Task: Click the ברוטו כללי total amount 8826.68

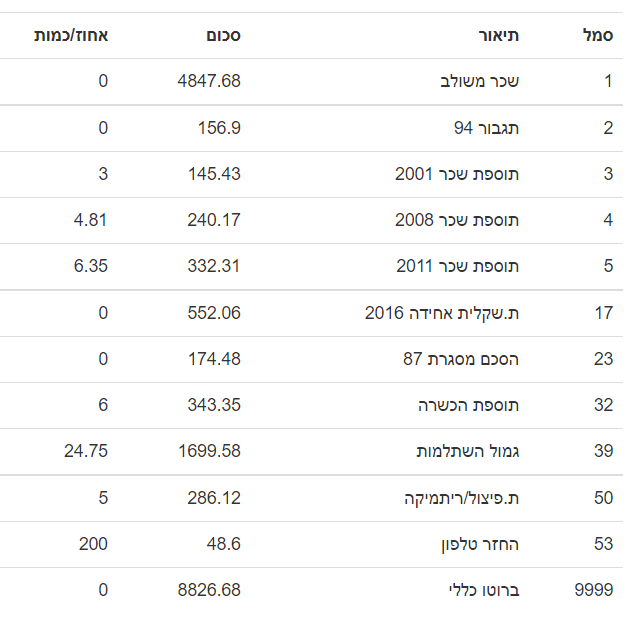Action: [x=209, y=589]
